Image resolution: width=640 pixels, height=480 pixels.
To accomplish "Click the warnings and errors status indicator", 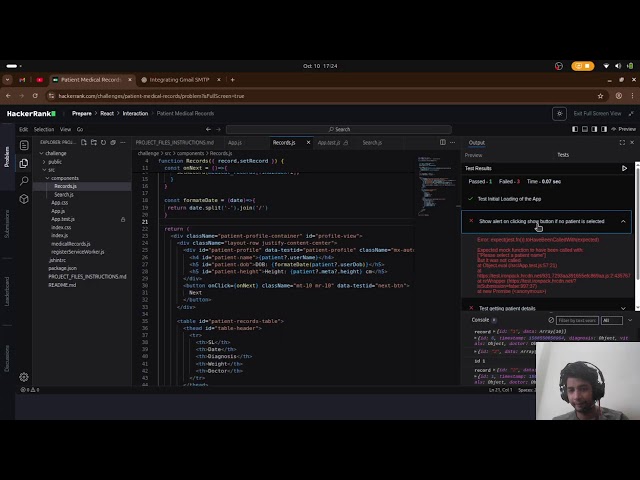I will pyautogui.click(x=30, y=390).
